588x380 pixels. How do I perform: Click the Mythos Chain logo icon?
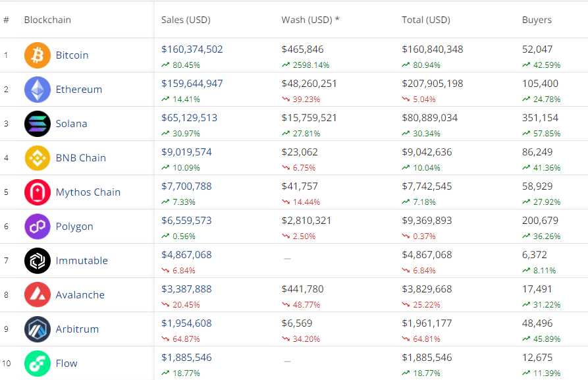(37, 192)
